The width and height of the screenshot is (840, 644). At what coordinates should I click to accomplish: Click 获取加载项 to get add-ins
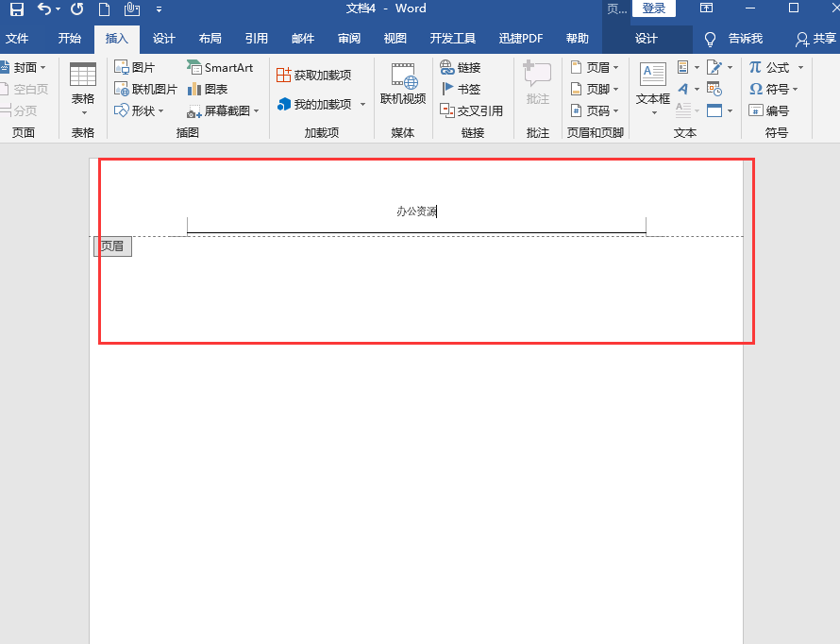pyautogui.click(x=314, y=75)
